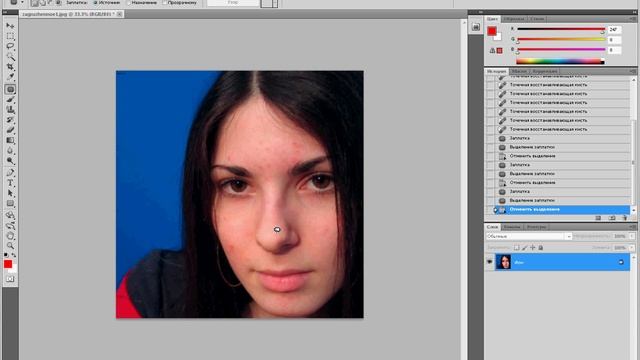
Task: Select the Lasso tool
Action: pyautogui.click(x=10, y=47)
